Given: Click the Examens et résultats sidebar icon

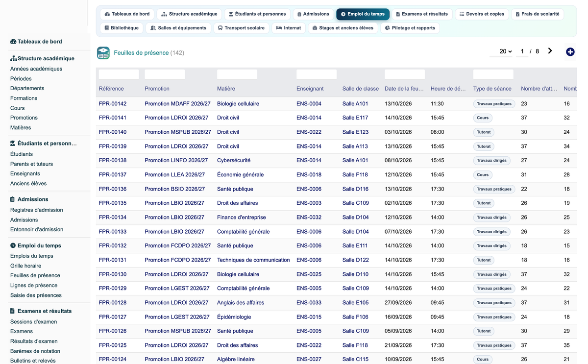Looking at the screenshot, I should pos(13,311).
